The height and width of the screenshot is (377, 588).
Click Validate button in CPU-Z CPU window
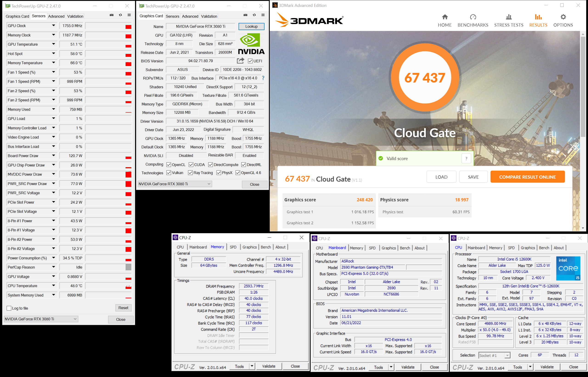tap(547, 367)
